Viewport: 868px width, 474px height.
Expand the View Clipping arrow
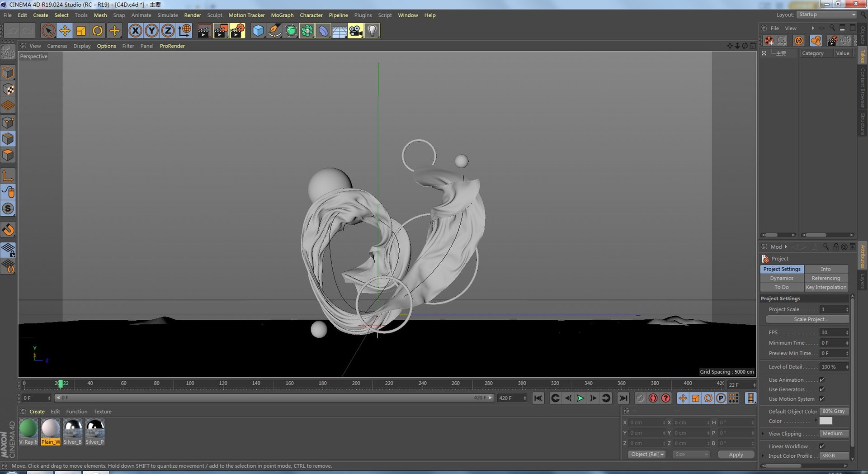click(x=764, y=434)
